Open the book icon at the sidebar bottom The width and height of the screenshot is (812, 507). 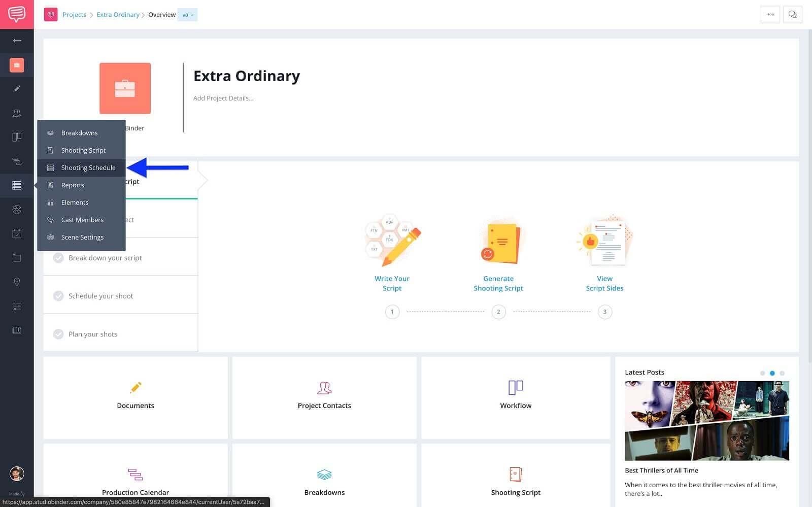[17, 330]
